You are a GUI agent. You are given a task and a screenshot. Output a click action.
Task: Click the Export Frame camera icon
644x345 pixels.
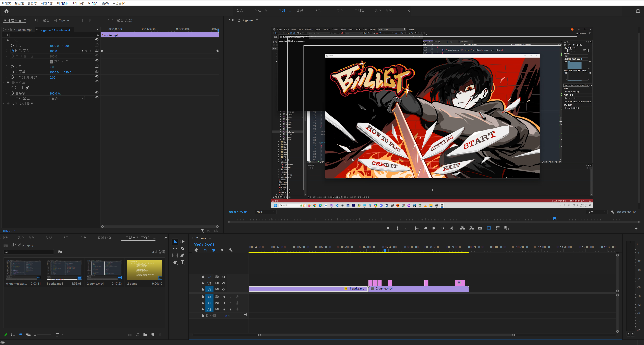pyautogui.click(x=480, y=228)
